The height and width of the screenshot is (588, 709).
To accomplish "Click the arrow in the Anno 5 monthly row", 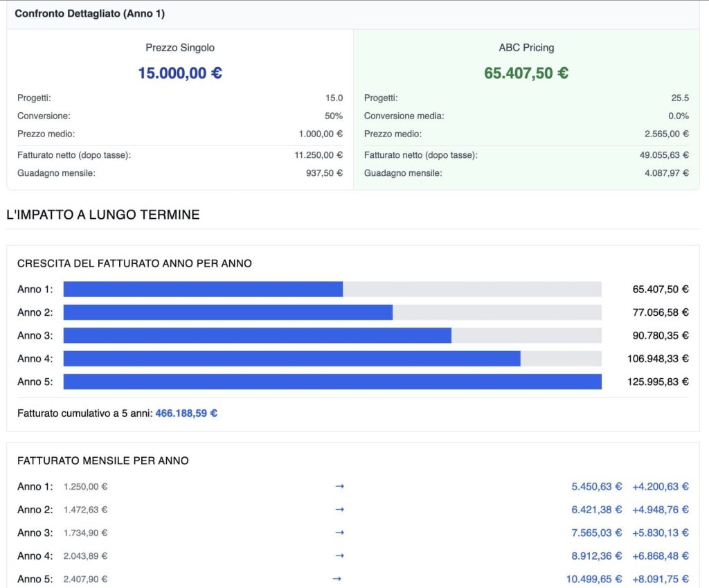I will pyautogui.click(x=337, y=579).
